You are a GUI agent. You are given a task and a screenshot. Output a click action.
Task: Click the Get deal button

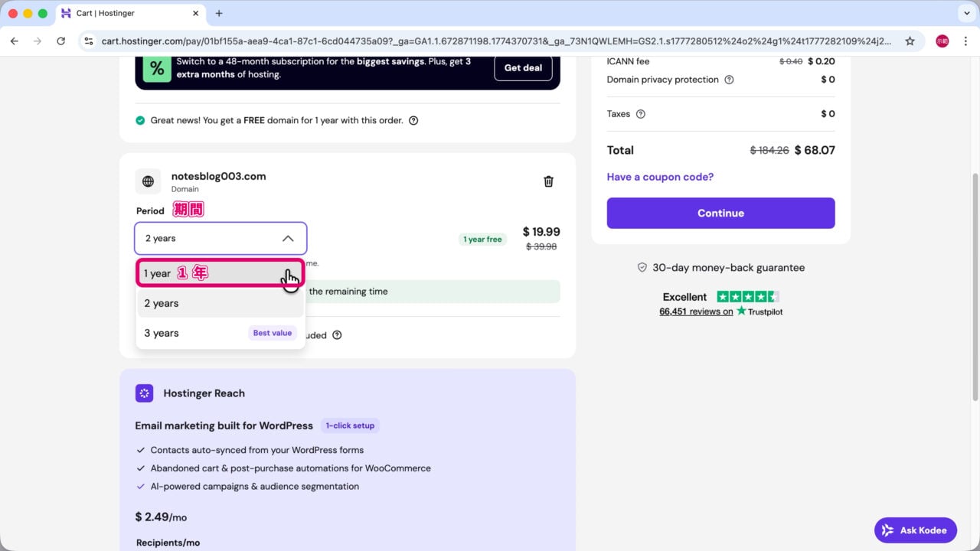click(523, 68)
